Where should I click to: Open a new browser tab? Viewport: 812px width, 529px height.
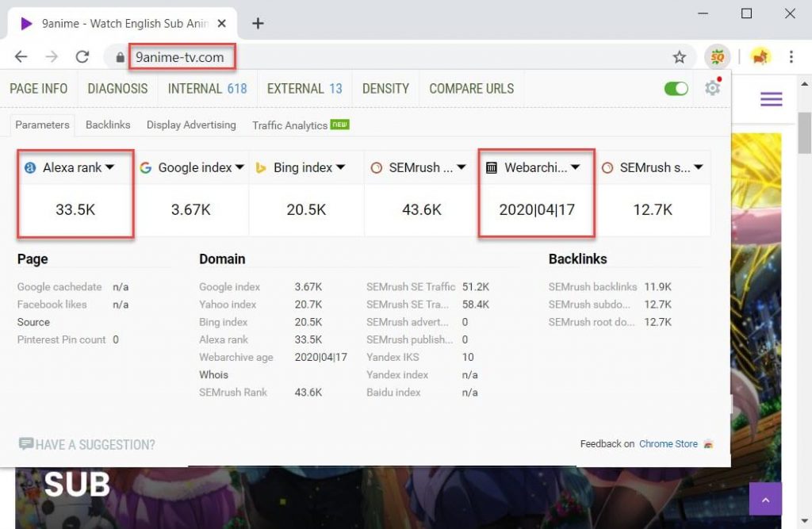click(x=258, y=23)
